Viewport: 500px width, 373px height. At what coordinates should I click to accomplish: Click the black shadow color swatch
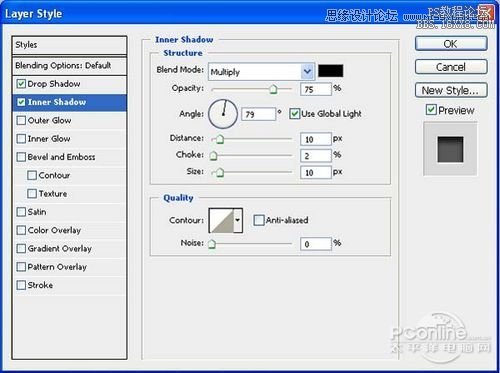330,71
